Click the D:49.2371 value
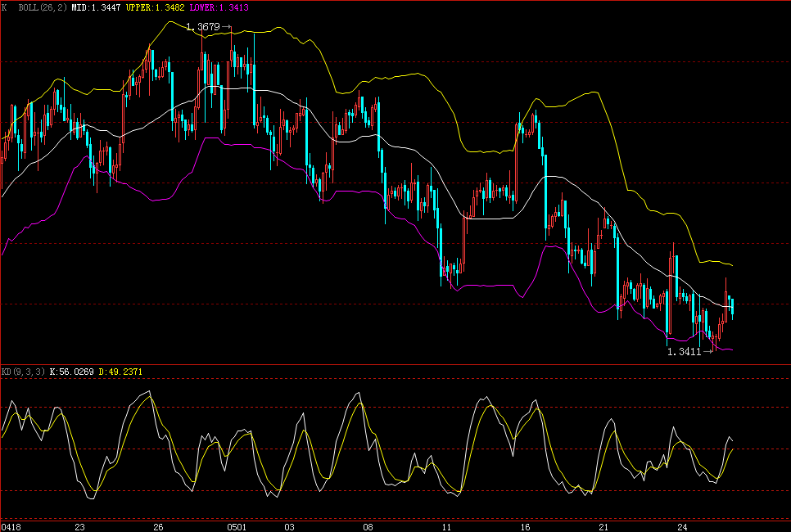This screenshot has width=791, height=532. tap(120, 372)
